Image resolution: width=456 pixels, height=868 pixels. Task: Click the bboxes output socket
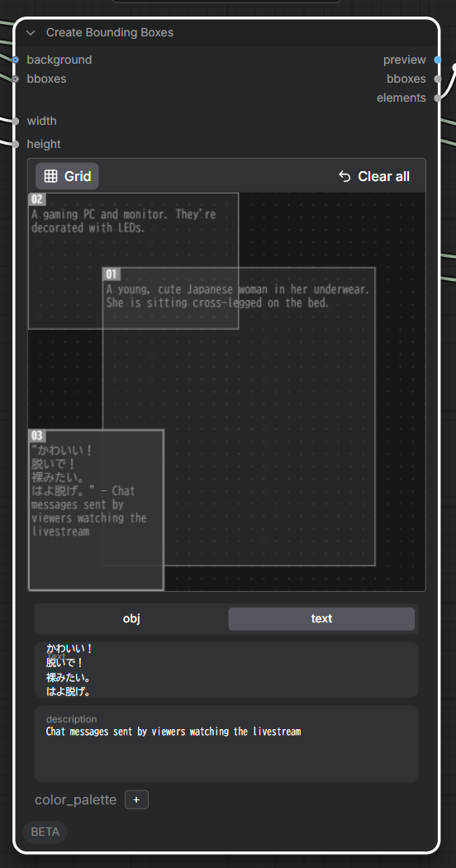[x=438, y=79]
